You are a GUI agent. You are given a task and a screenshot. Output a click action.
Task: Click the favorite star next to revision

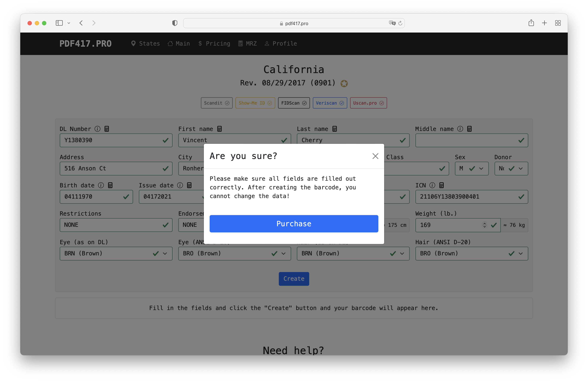[344, 83]
